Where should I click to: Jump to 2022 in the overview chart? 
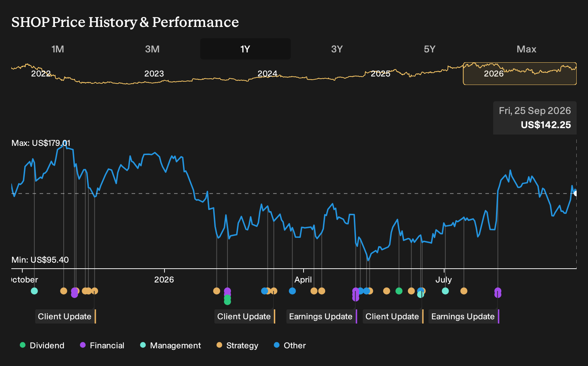41,74
